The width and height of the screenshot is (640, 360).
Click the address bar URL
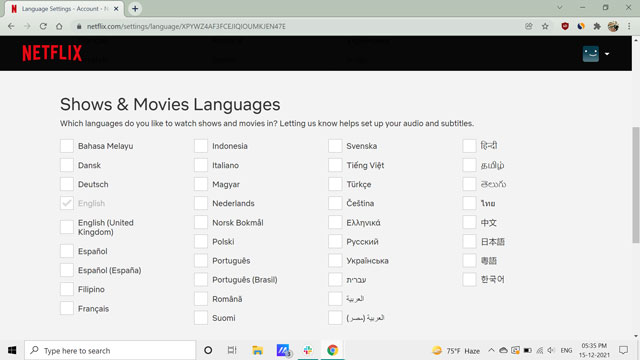coord(186,26)
